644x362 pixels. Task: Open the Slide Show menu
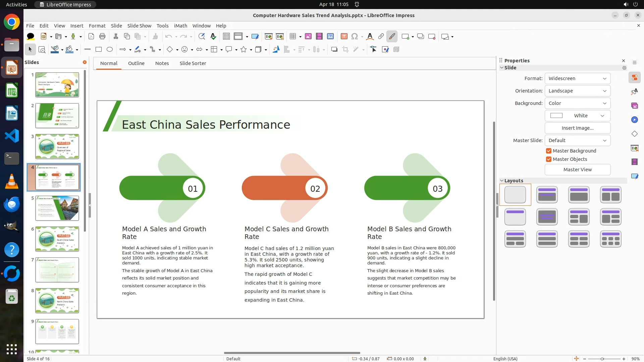click(x=139, y=26)
